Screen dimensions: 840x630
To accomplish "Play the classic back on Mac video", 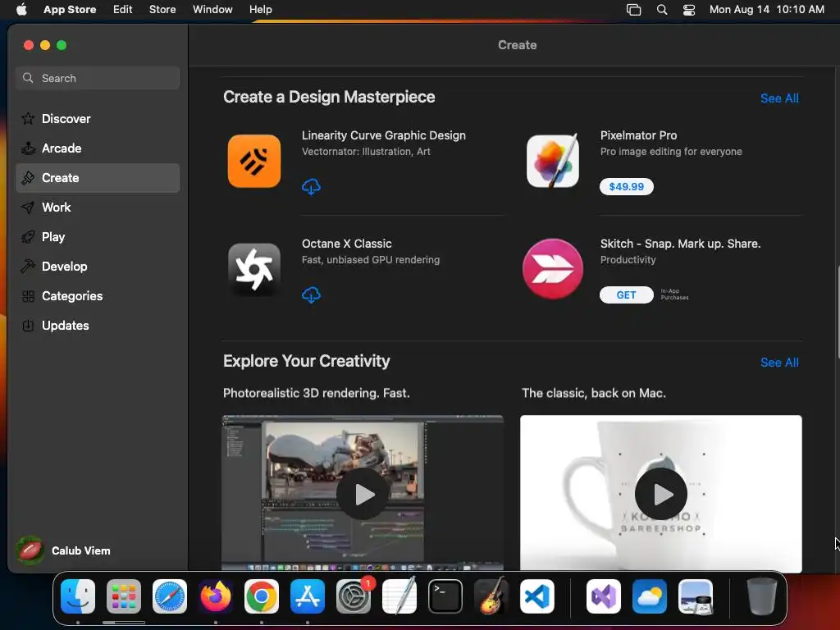I will 661,494.
